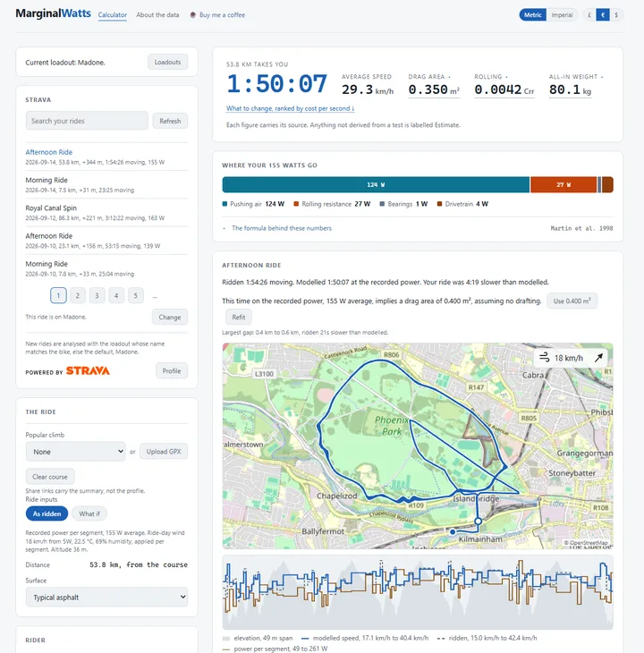Click the Drivetrain legend swatch
Screen dimensions: 644x653
(x=439, y=204)
